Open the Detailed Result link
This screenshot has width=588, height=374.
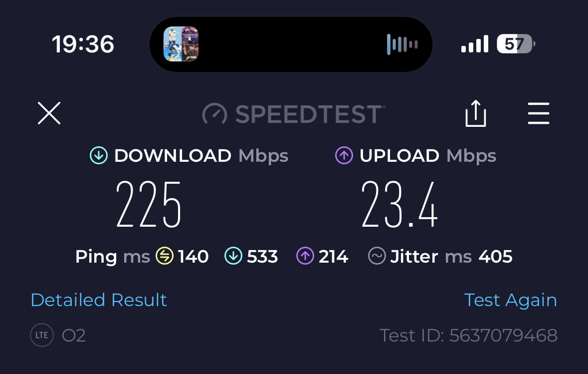[99, 300]
